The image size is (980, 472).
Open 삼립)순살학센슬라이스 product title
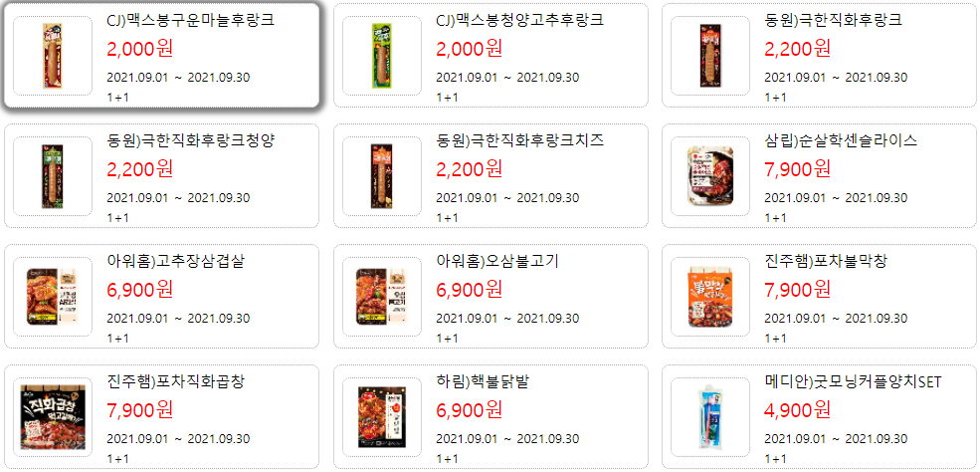coord(841,140)
